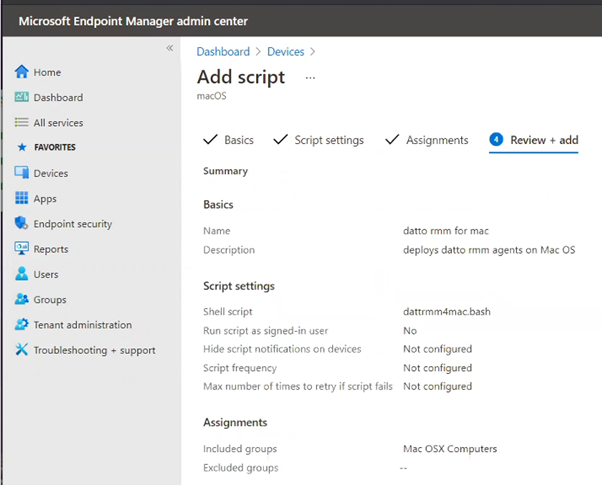Click the Apps grid icon
The image size is (602, 485).
tap(22, 198)
